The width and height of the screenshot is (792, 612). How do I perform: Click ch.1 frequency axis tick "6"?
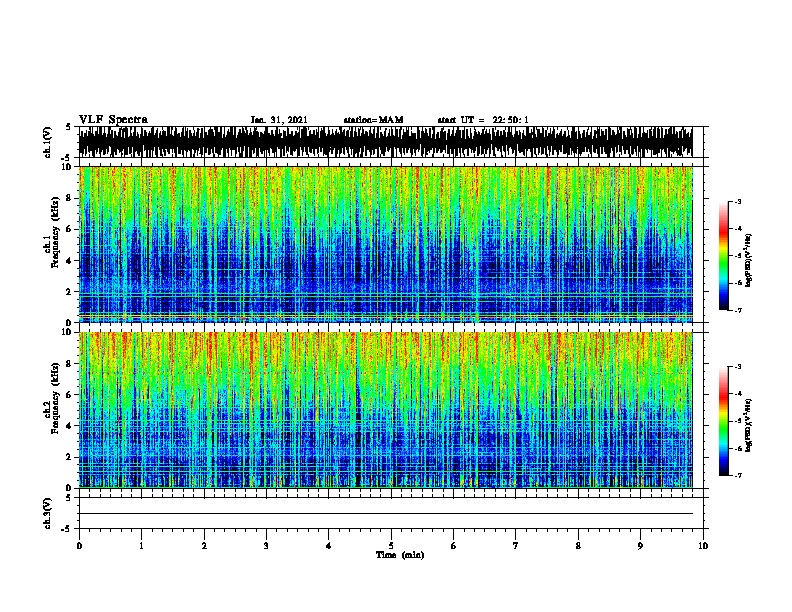click(69, 229)
